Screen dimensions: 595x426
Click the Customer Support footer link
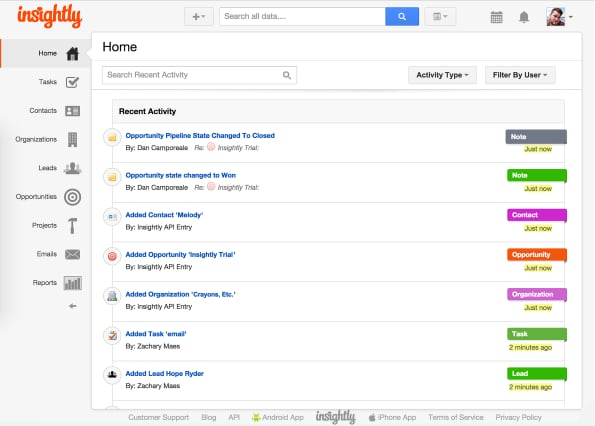click(x=158, y=417)
